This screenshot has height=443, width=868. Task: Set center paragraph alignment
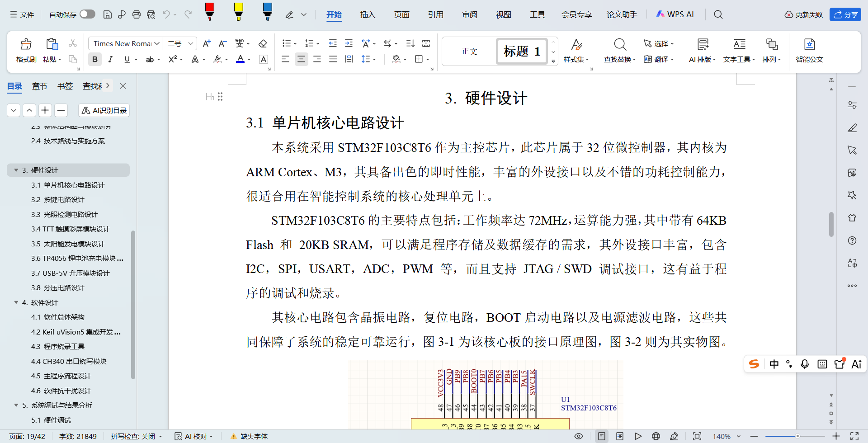tap(301, 59)
